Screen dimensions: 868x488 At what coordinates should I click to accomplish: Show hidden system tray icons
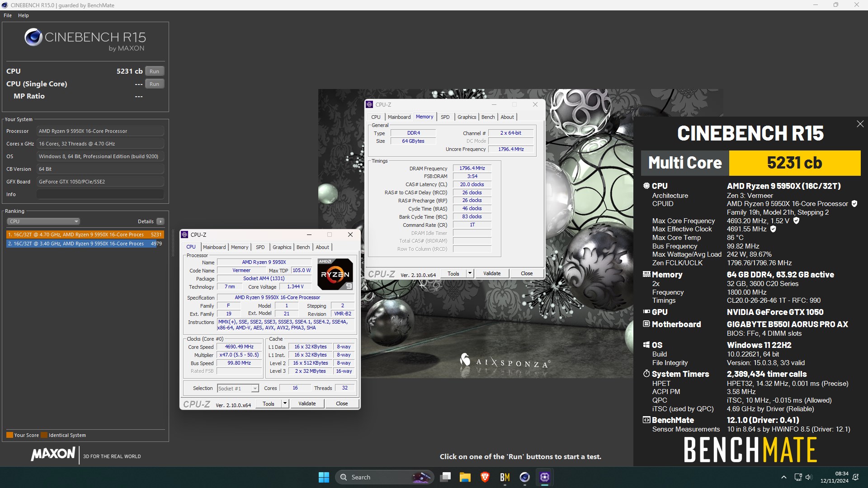coord(784,477)
